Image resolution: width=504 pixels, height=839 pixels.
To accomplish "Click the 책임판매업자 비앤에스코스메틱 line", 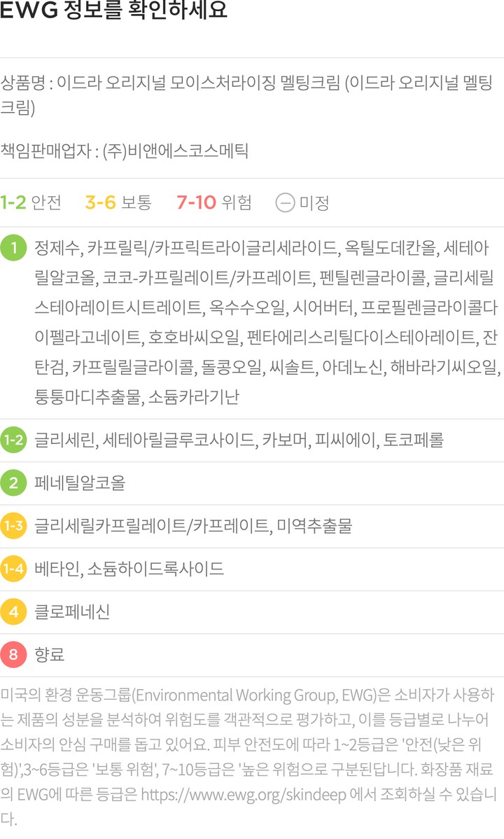I will click(125, 151).
